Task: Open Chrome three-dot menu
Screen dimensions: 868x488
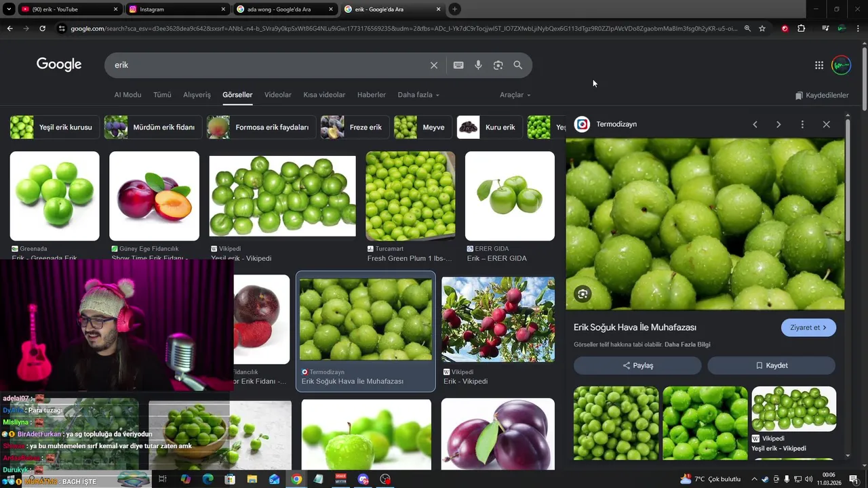Action: [859, 28]
